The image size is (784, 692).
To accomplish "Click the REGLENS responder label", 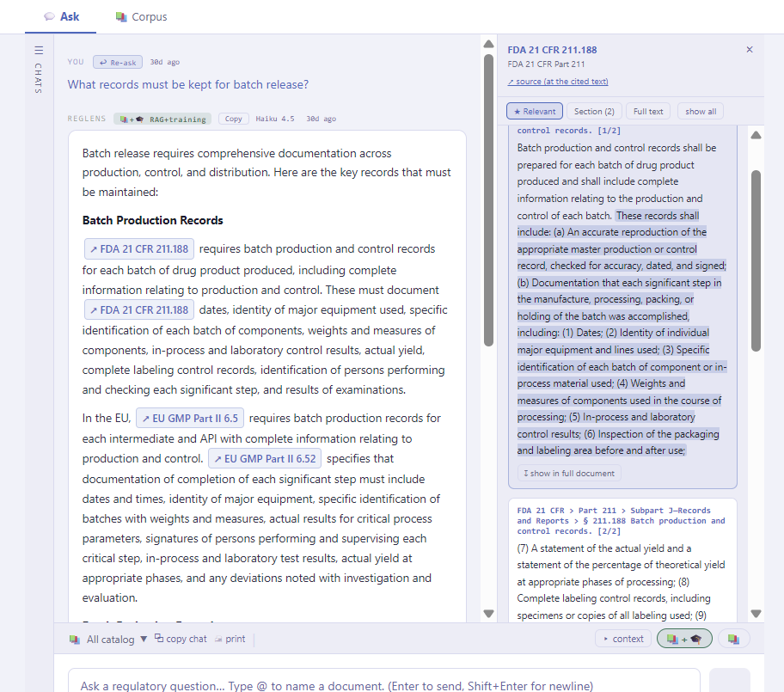I will point(87,119).
